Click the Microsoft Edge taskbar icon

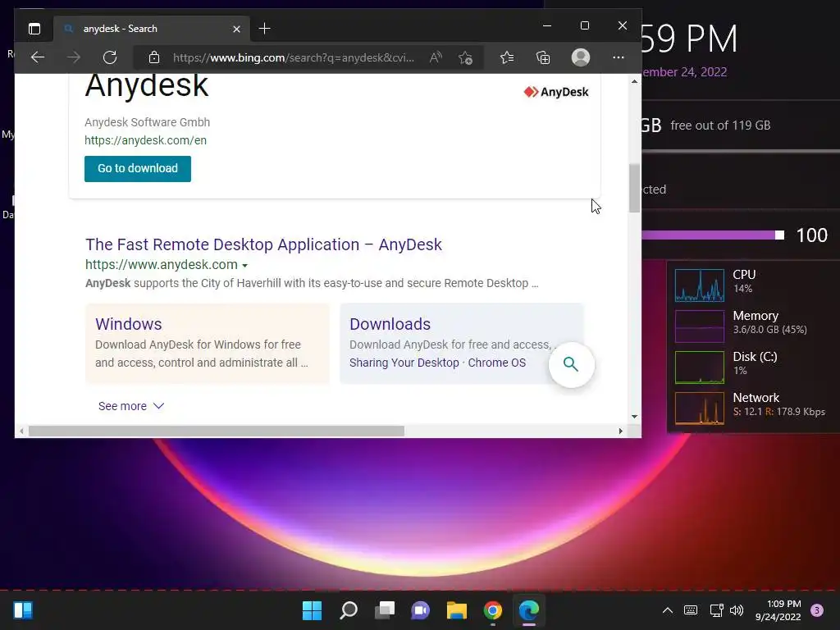click(529, 610)
